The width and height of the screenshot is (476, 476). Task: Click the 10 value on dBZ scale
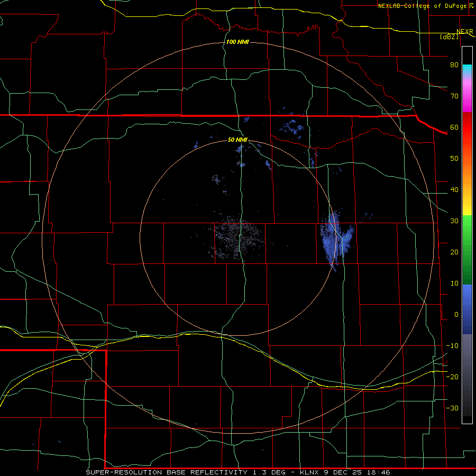454,283
